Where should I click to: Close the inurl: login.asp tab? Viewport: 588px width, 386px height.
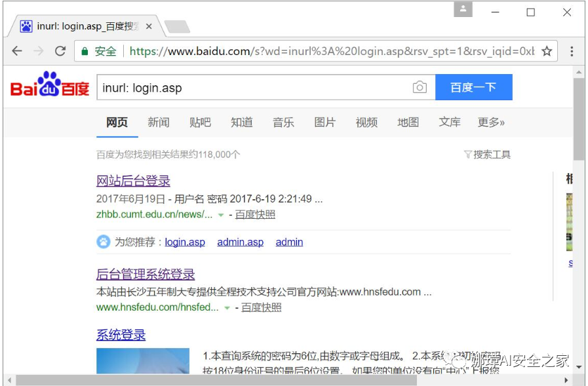pyautogui.click(x=149, y=26)
